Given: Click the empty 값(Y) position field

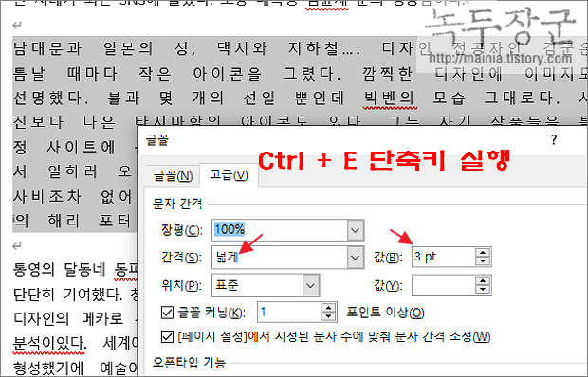Looking at the screenshot, I should (444, 285).
